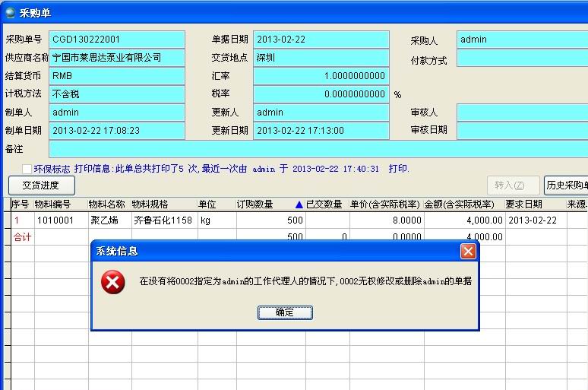The image size is (588, 390).
Task: Click the 计税方法 field showing 不含税
Action: pos(117,94)
